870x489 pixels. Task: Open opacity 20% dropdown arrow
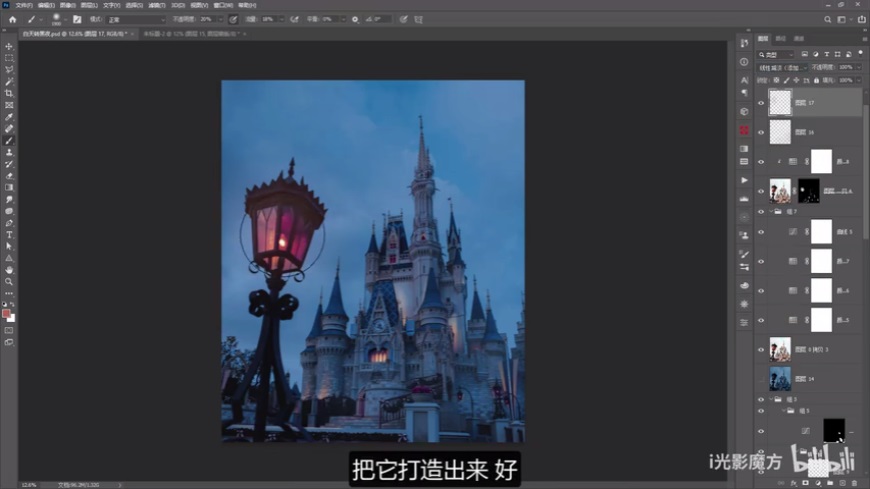tap(220, 19)
